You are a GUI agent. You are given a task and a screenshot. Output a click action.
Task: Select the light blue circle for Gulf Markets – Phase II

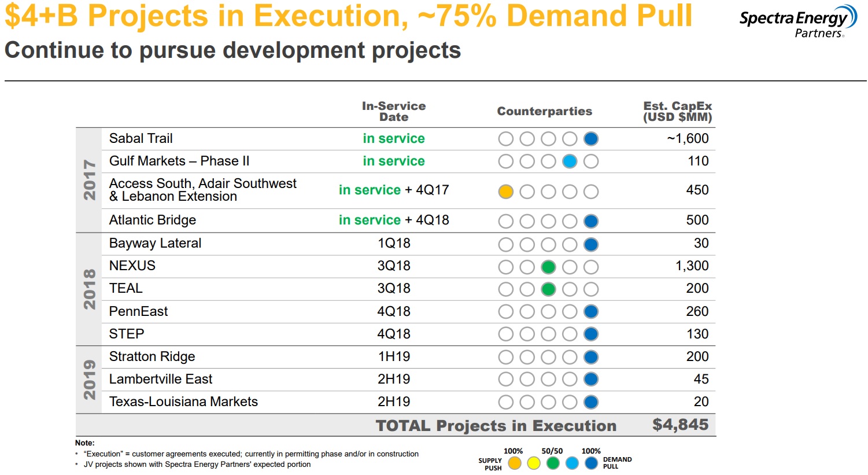(x=570, y=161)
